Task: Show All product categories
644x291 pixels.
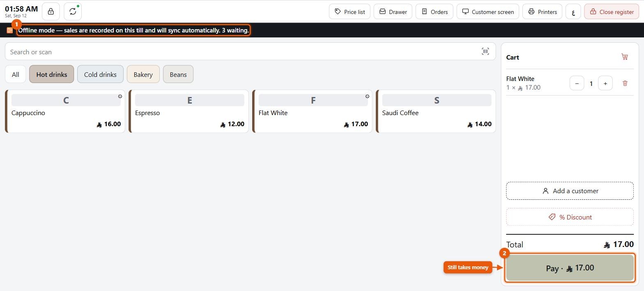Action: [x=15, y=74]
